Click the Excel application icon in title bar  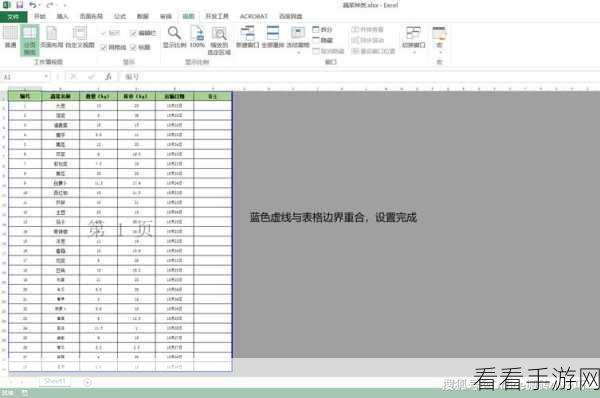click(x=6, y=5)
